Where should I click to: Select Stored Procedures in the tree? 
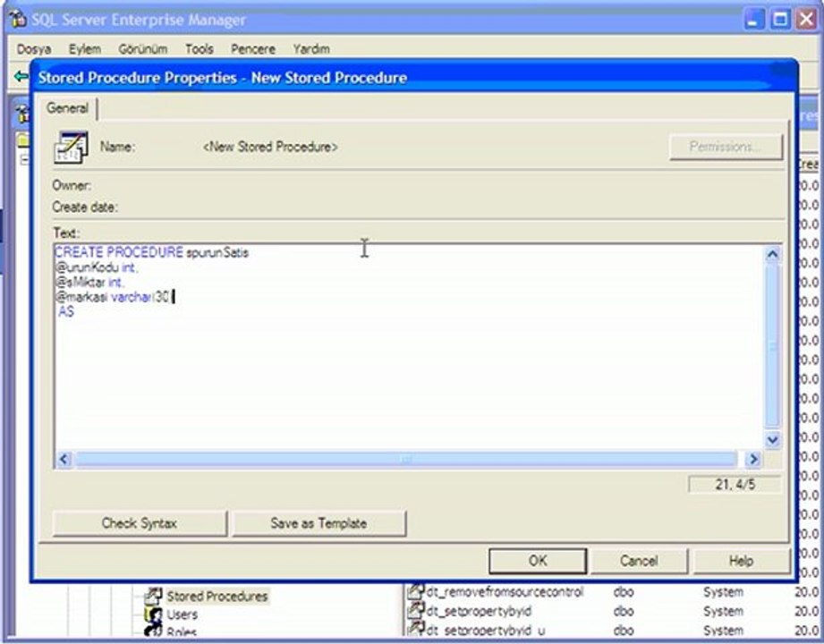(217, 597)
